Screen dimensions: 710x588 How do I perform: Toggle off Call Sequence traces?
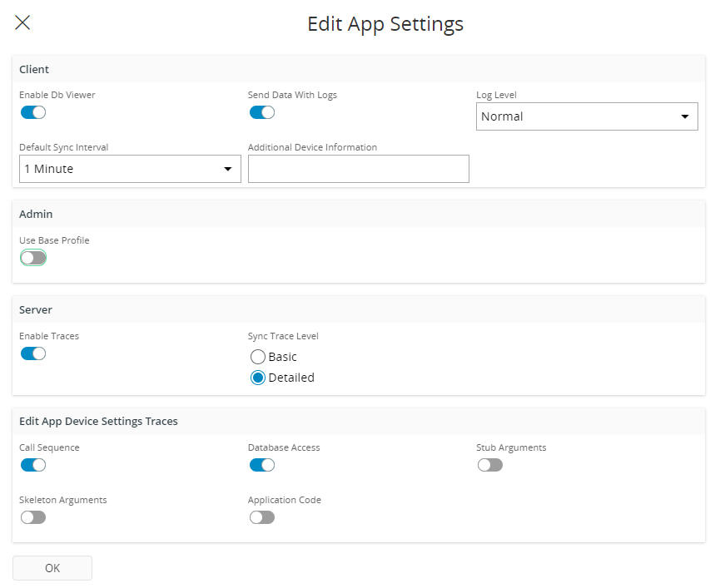tap(33, 465)
